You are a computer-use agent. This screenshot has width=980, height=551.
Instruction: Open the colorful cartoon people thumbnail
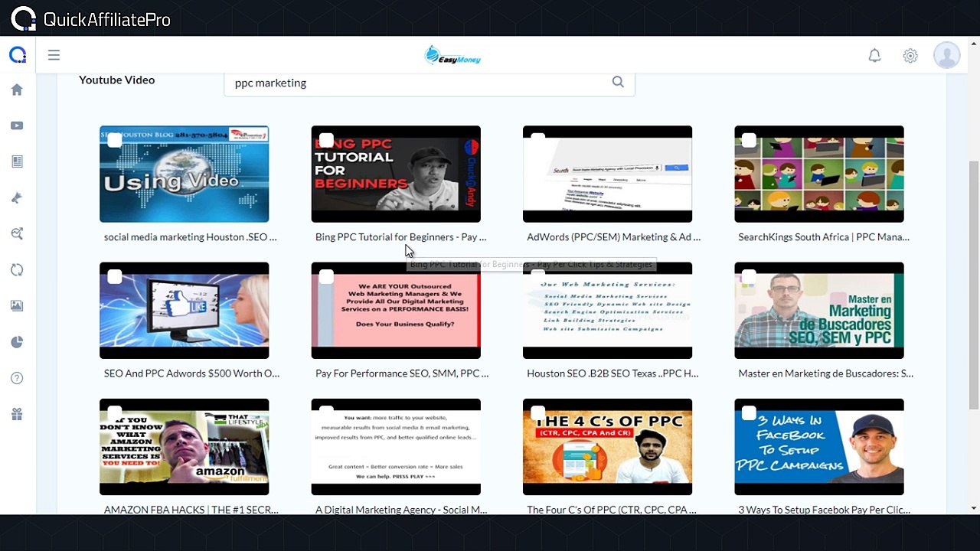click(819, 174)
